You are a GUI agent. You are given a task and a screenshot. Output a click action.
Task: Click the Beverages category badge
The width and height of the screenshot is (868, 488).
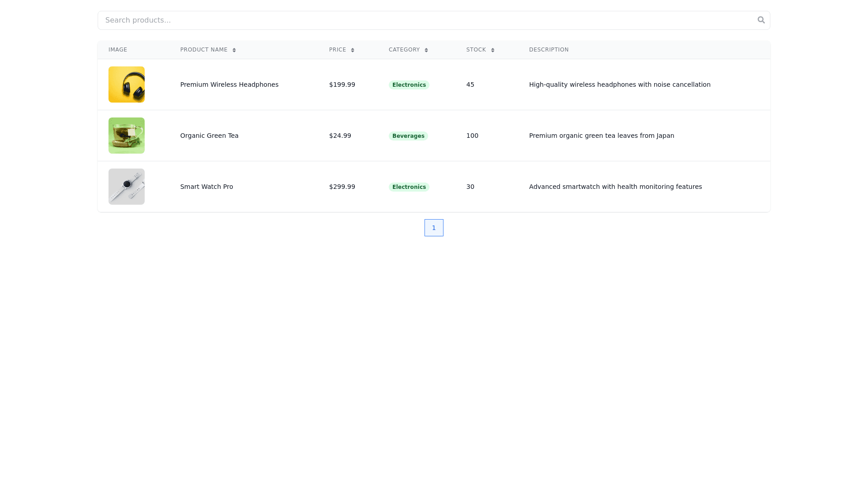(408, 136)
